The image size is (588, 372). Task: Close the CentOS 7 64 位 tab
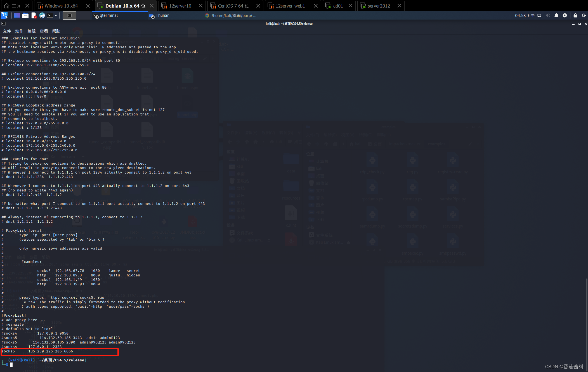[x=258, y=6]
